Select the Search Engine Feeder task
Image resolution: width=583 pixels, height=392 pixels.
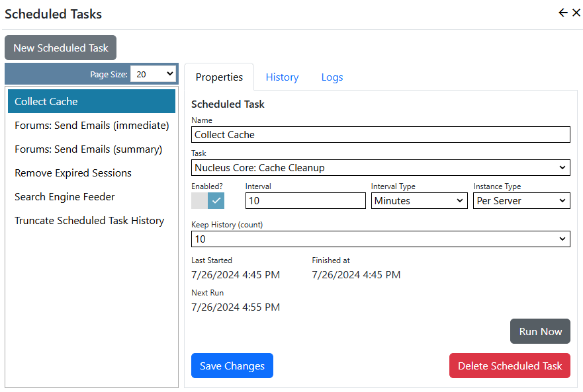(x=64, y=196)
